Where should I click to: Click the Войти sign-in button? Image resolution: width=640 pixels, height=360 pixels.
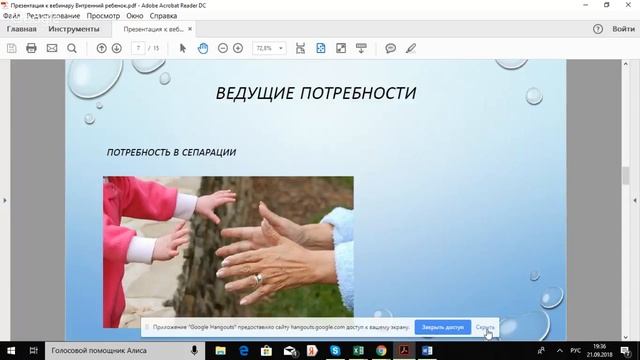(x=623, y=29)
